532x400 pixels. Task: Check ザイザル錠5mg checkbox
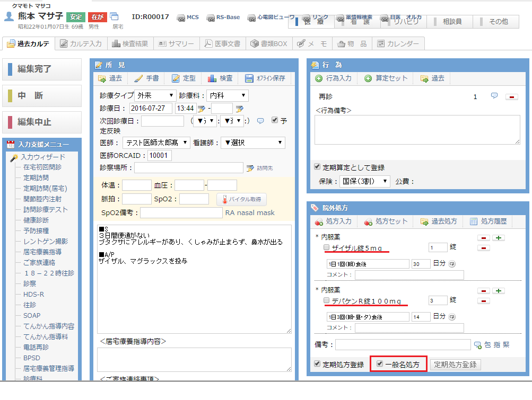tap(326, 247)
